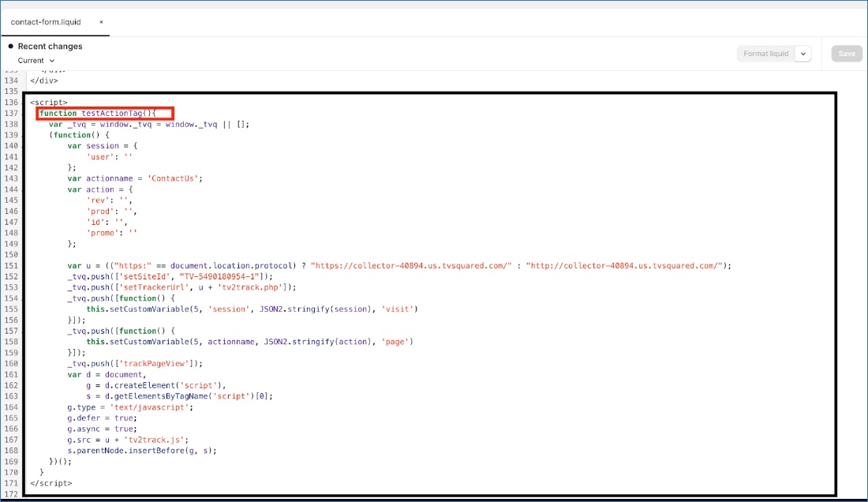The image size is (868, 502).
Task: Click the d.createElement('script') line
Action: point(156,385)
